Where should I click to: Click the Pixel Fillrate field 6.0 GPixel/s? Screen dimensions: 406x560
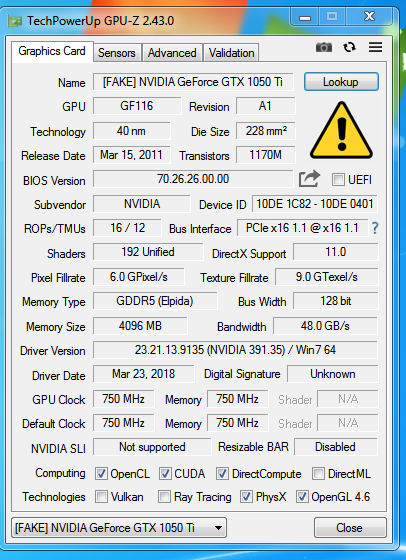click(139, 277)
